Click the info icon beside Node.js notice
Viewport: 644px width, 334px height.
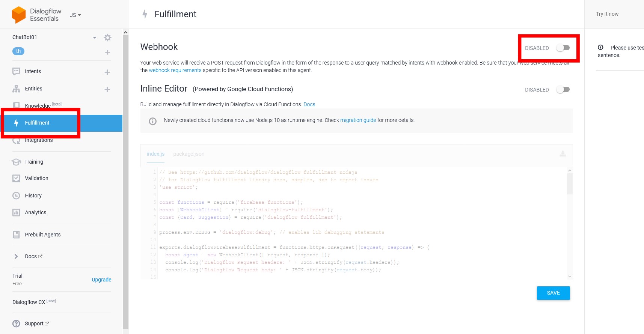[152, 121]
